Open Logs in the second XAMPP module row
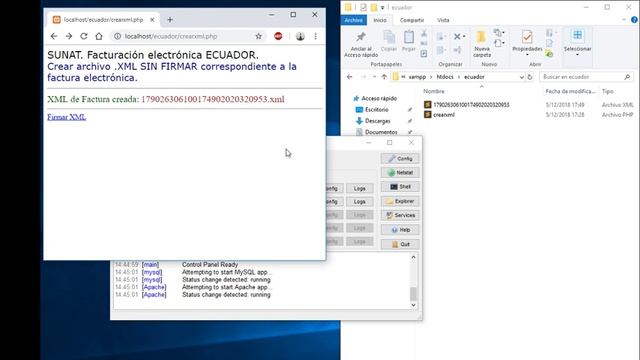This screenshot has height=360, width=640. pos(360,202)
